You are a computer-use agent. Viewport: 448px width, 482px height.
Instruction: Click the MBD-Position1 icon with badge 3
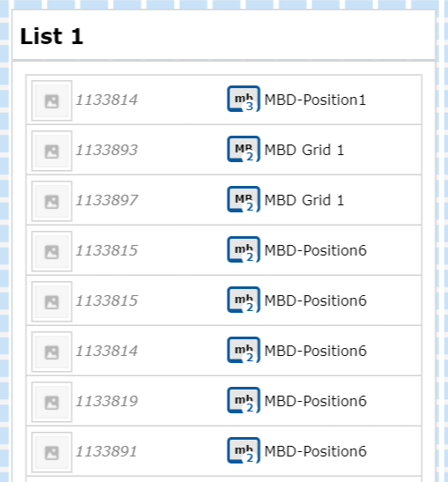tap(243, 99)
